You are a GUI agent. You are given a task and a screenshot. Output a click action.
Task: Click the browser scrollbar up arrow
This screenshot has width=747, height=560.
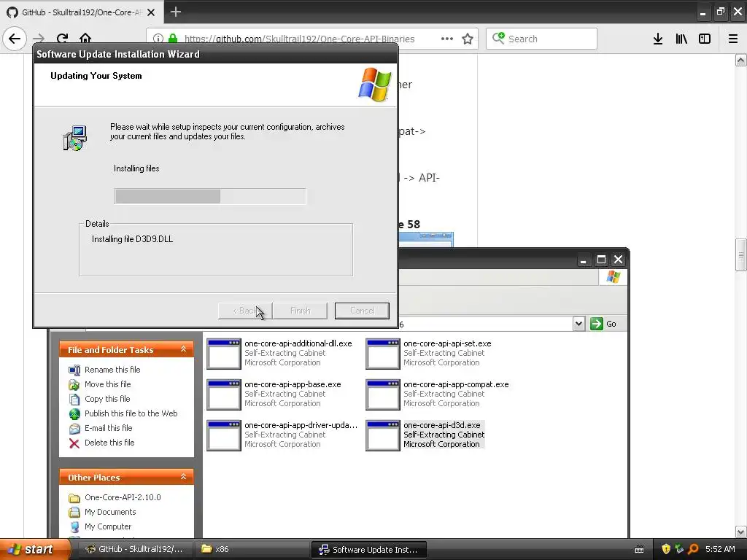click(741, 60)
